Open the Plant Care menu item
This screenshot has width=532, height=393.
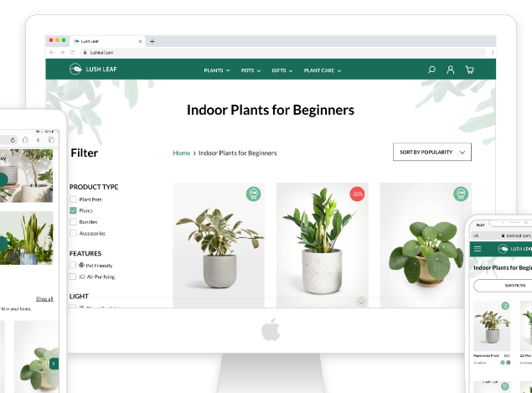tap(323, 70)
